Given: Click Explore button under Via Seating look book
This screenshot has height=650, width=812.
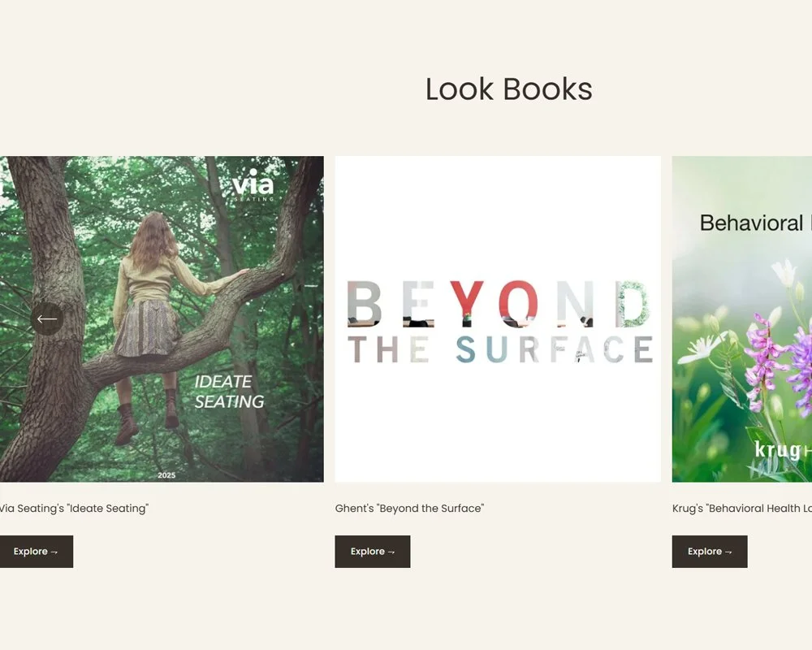Looking at the screenshot, I should pos(36,552).
